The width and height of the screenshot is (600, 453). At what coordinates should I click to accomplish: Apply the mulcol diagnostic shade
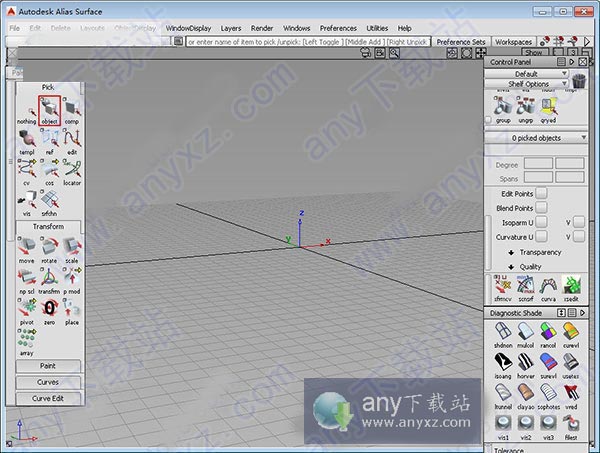pyautogui.click(x=525, y=334)
